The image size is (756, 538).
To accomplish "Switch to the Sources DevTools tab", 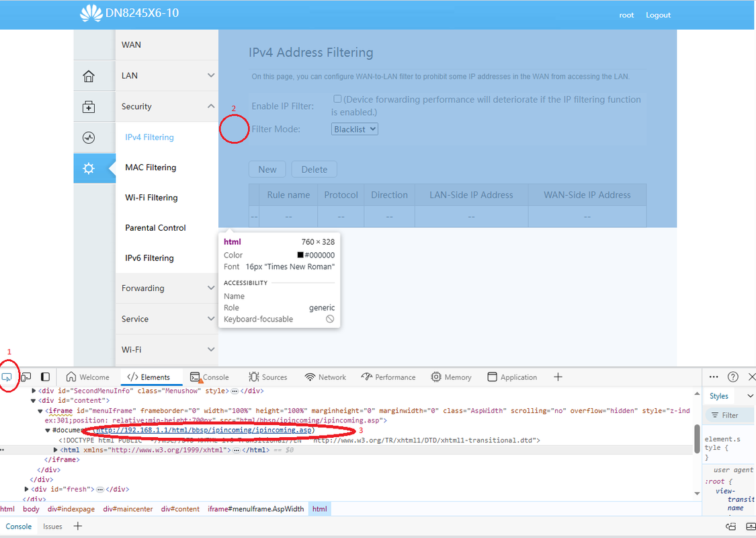I will (x=267, y=377).
